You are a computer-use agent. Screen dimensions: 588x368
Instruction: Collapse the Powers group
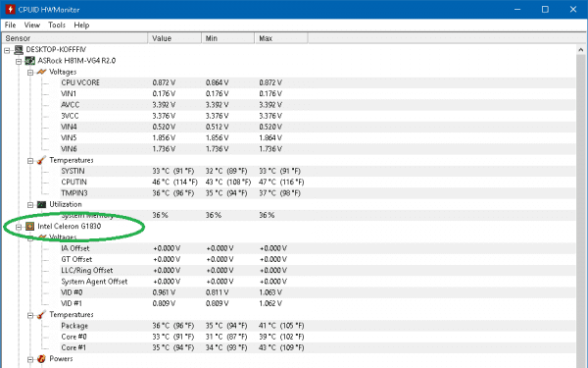pos(30,359)
